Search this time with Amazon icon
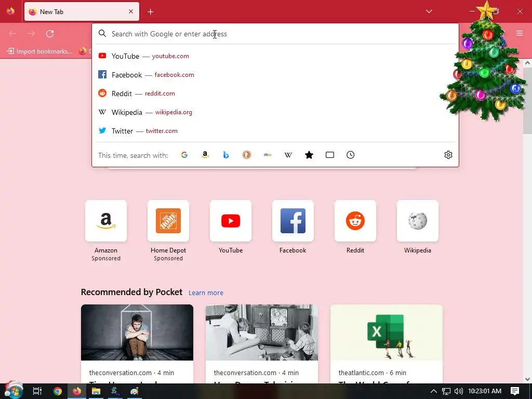Image resolution: width=532 pixels, height=399 pixels. pos(205,155)
